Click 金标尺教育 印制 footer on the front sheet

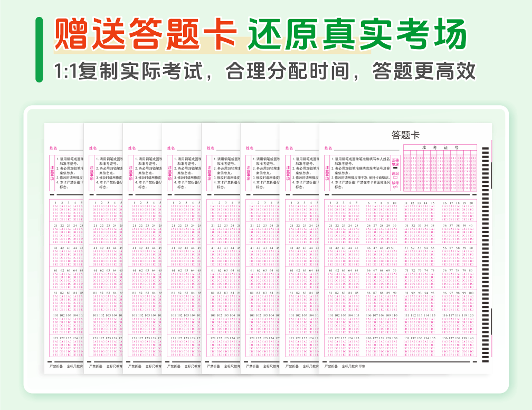click(x=354, y=366)
